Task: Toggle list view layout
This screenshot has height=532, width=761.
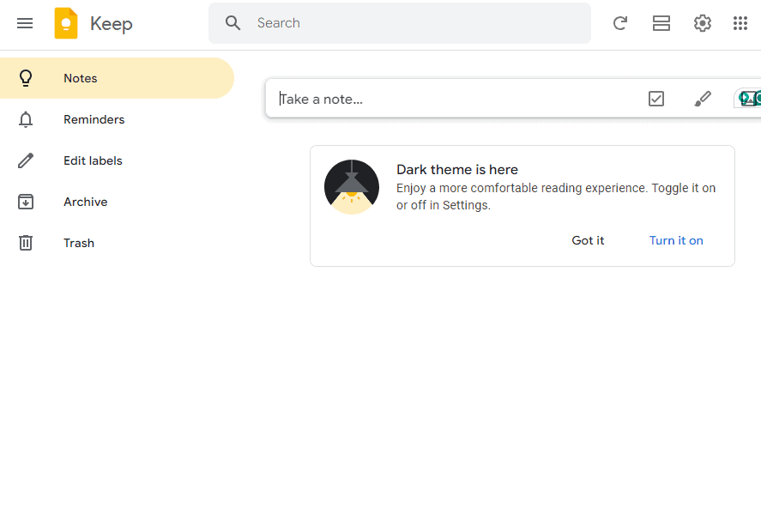Action: tap(661, 23)
